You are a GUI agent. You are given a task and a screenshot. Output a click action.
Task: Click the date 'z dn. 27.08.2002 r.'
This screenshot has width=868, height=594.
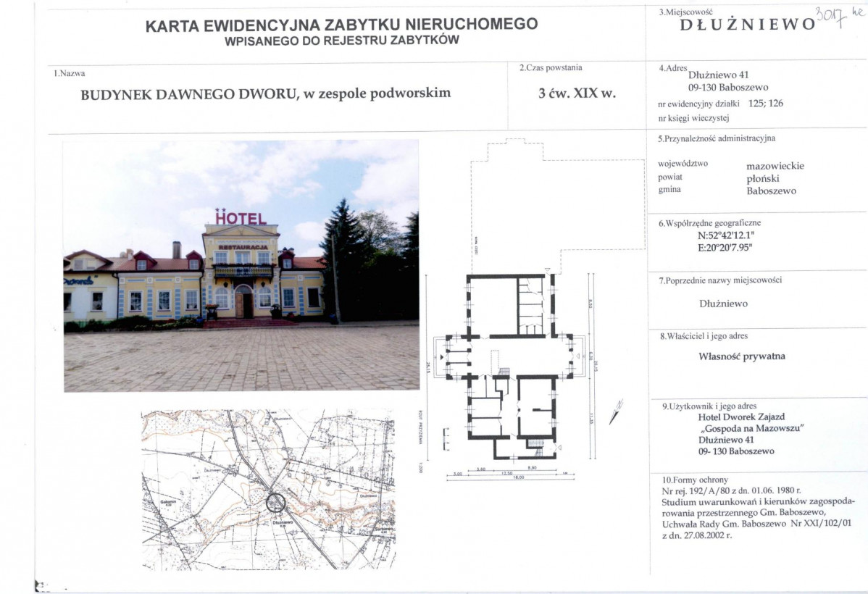pos(697,535)
